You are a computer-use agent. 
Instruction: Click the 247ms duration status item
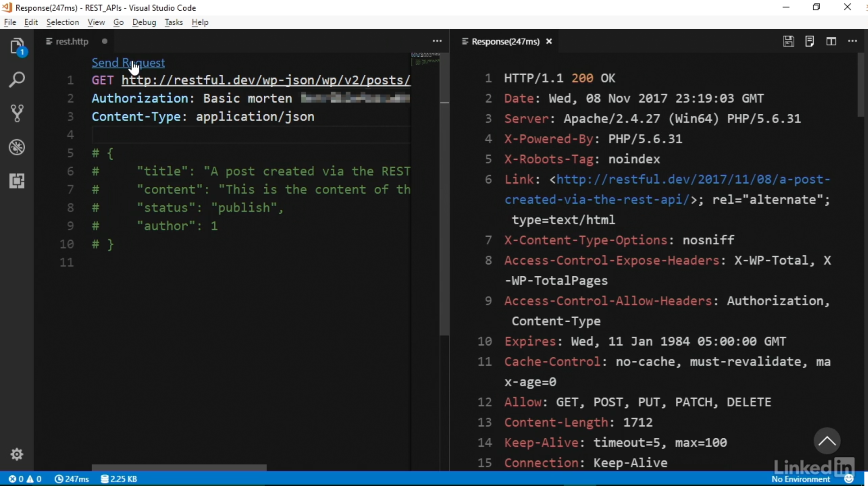point(72,479)
